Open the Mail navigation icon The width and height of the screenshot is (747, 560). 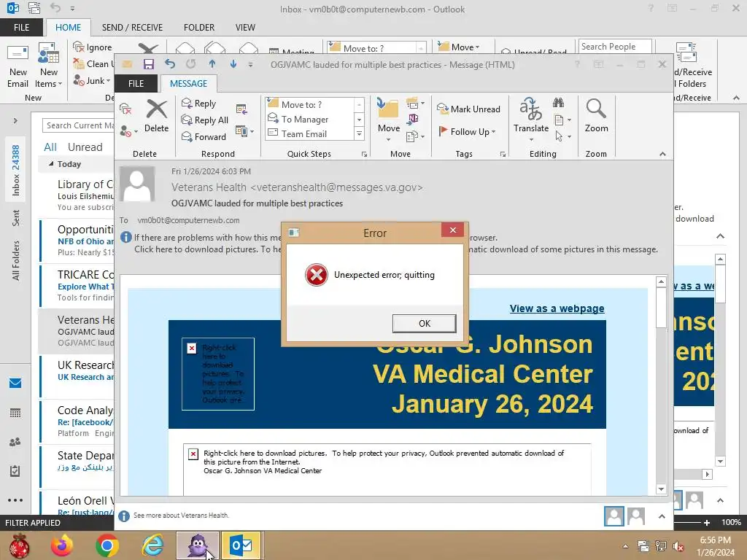15,384
